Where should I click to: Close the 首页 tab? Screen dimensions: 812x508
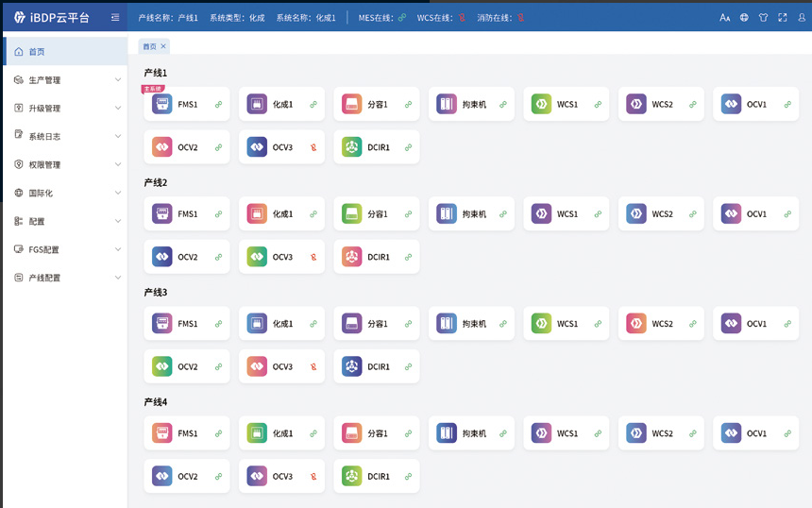click(x=163, y=46)
